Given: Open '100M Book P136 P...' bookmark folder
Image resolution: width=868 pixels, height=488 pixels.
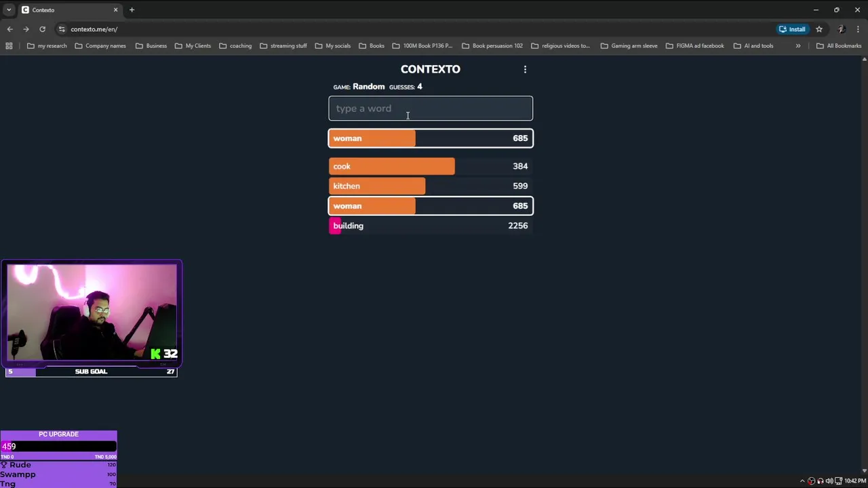Looking at the screenshot, I should point(422,46).
